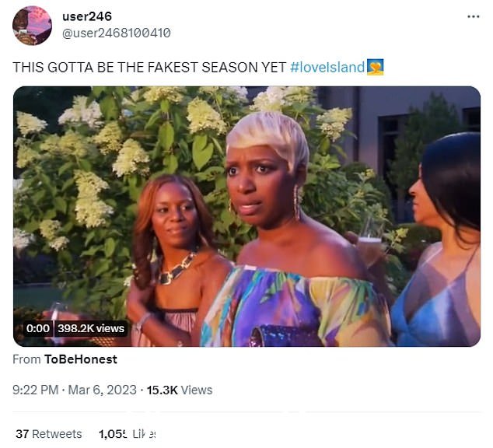The height and width of the screenshot is (448, 493).
Task: View the 37 Retweets list
Action: (49, 434)
